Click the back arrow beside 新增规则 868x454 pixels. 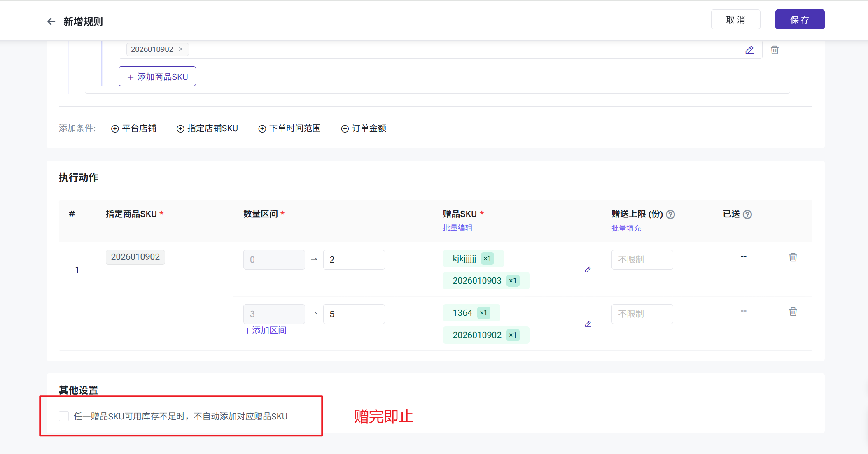(51, 21)
